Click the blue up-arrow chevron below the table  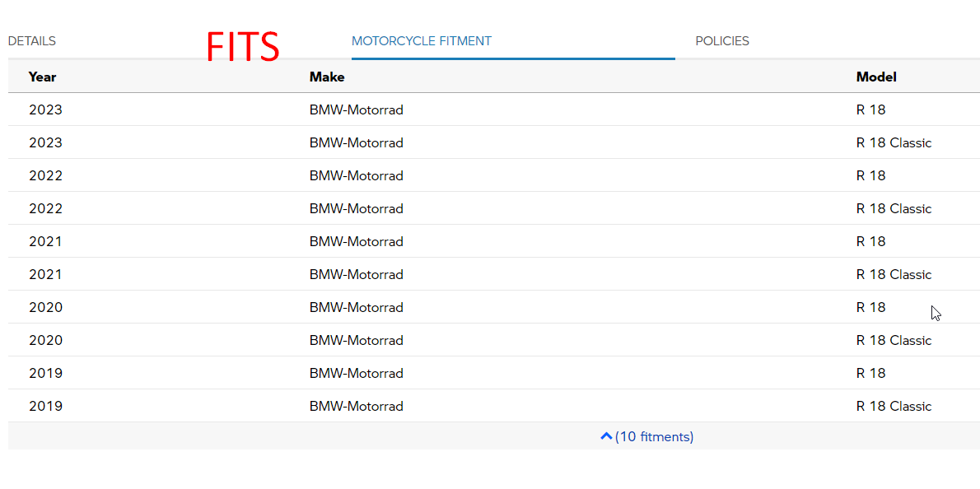[x=607, y=436]
